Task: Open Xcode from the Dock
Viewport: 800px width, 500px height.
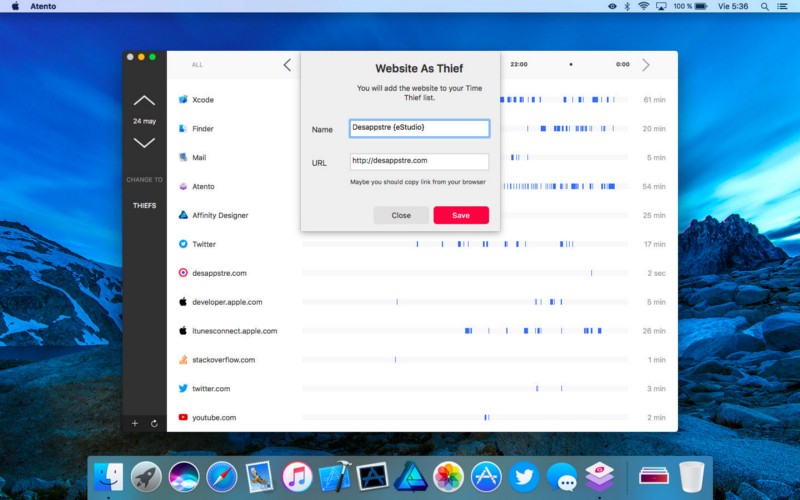Action: pyautogui.click(x=335, y=477)
